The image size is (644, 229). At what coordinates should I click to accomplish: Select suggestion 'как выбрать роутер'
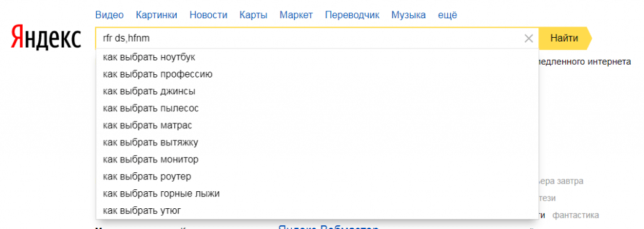(x=317, y=177)
